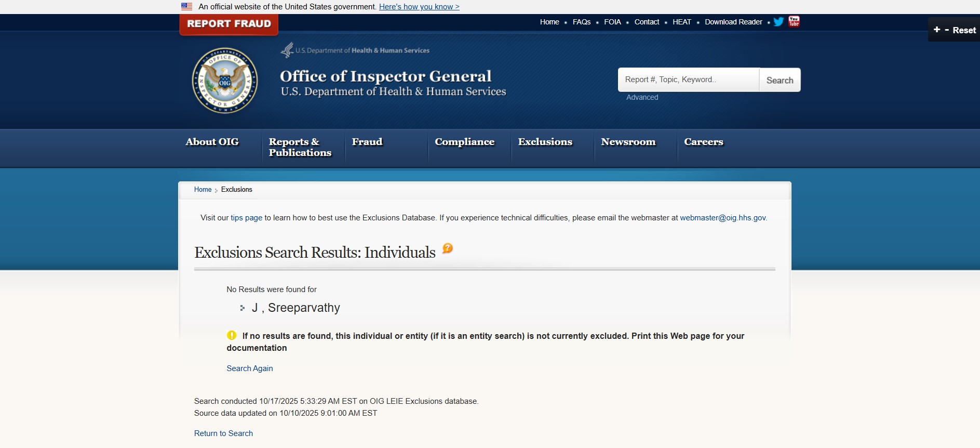The width and height of the screenshot is (980, 448).
Task: Open the FOIA link
Action: pos(612,22)
